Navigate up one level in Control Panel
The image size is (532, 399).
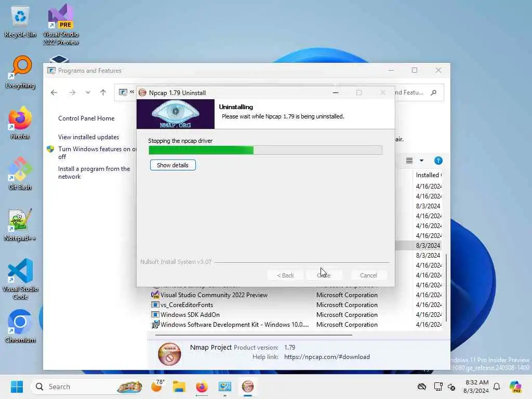pos(103,92)
